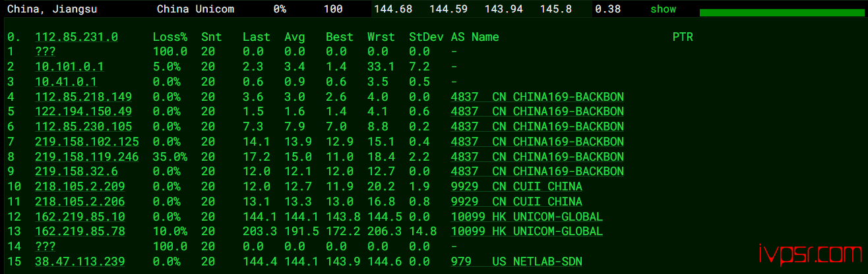Open AS 10099 UNICOM-GLOBAL link, hop 12
868x274 pixels.
coord(527,217)
